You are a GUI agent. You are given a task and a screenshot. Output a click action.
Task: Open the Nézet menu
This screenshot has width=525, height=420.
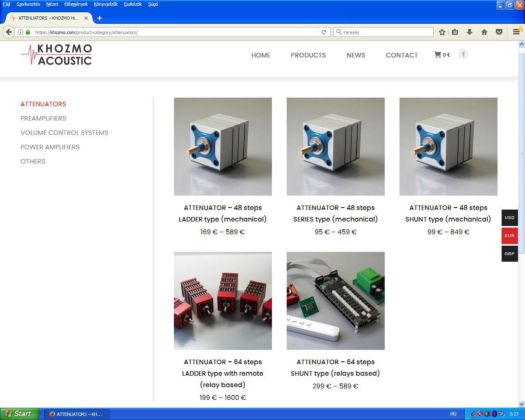(52, 4)
